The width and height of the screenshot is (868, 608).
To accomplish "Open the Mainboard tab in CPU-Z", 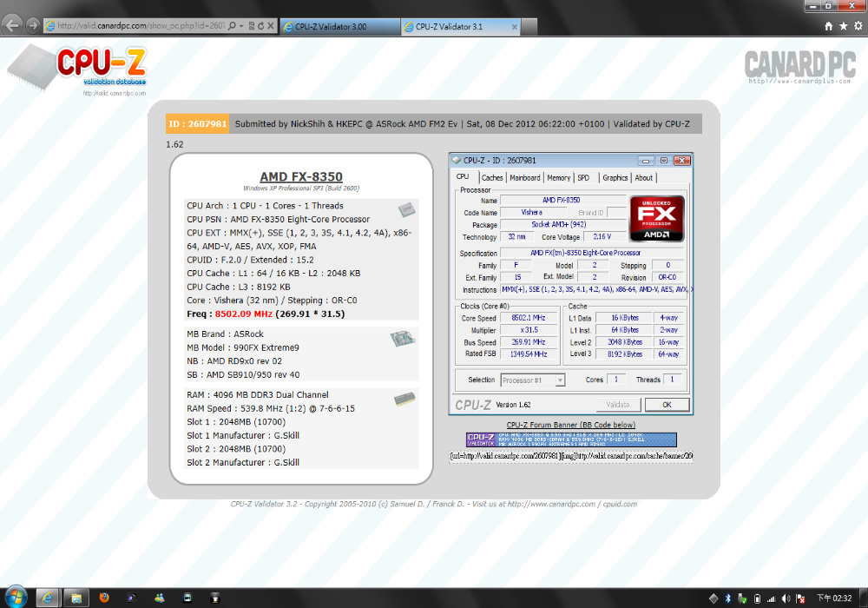I will [525, 178].
